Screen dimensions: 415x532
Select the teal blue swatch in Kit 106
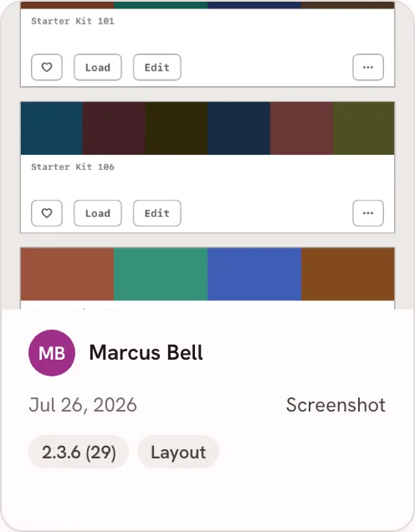(52, 128)
